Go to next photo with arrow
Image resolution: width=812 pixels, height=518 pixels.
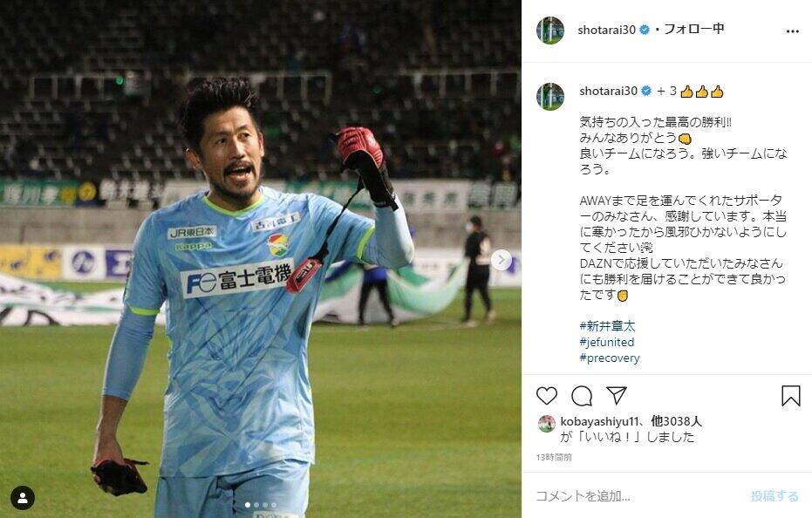click(x=501, y=260)
